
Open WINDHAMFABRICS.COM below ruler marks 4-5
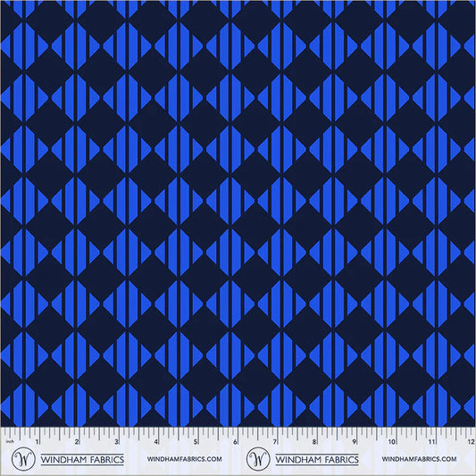tap(184, 459)
